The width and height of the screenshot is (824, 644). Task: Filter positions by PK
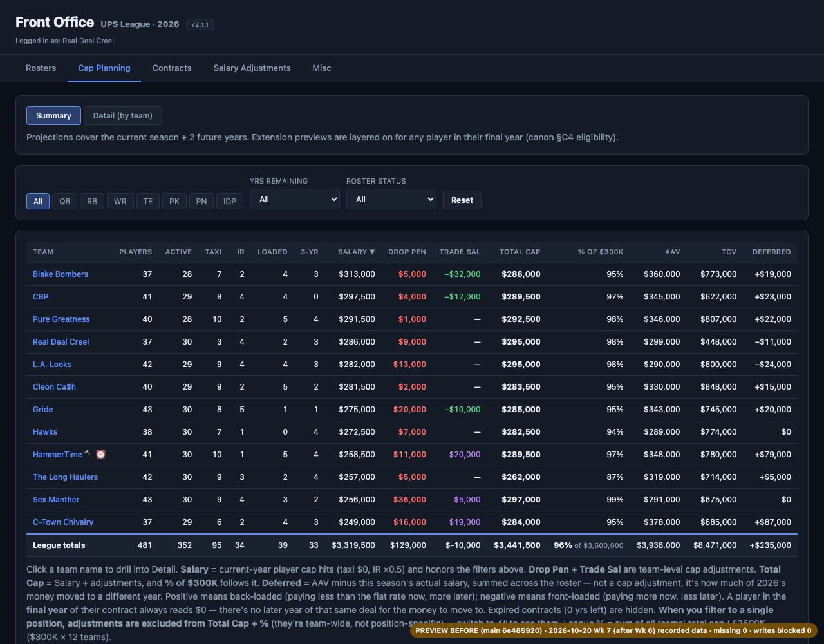tap(174, 201)
